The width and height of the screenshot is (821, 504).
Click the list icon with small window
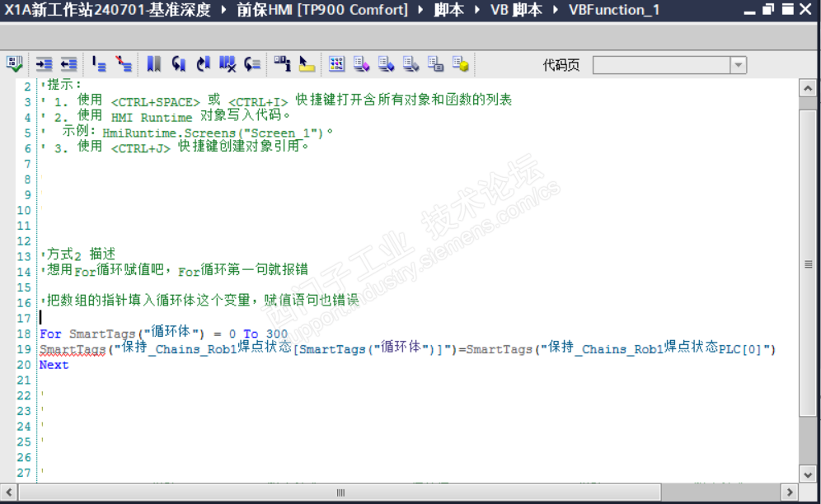(x=435, y=64)
